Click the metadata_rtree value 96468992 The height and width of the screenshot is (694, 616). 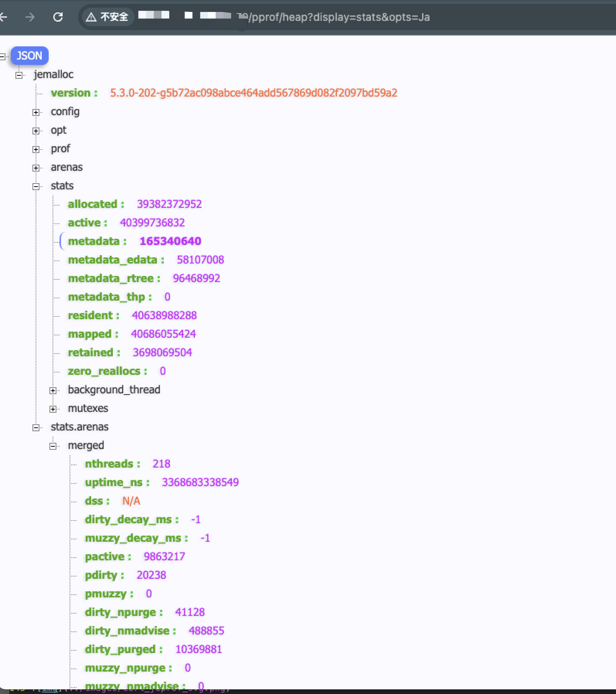[196, 279]
